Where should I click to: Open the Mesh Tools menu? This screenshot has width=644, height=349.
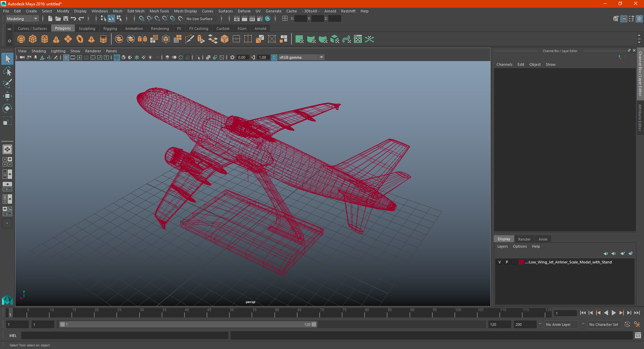tap(159, 11)
